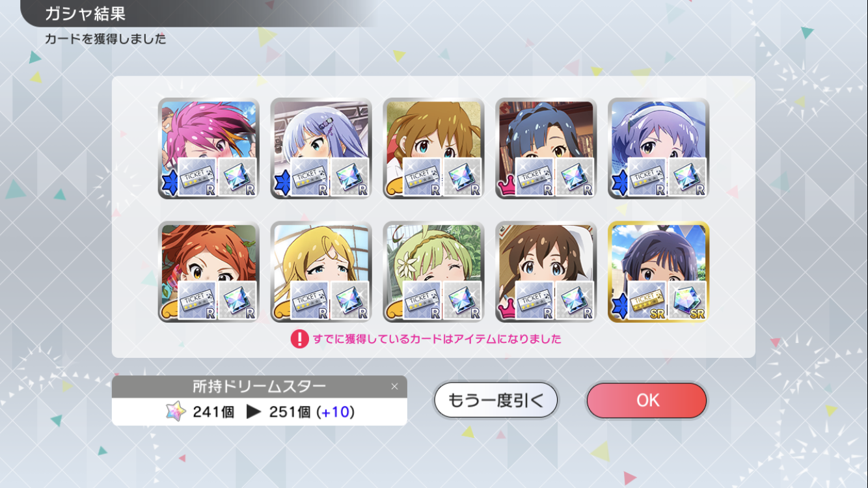The height and width of the screenshot is (488, 868).
Task: Tap the R crystal icon on the orange-haired card
Action: click(237, 300)
